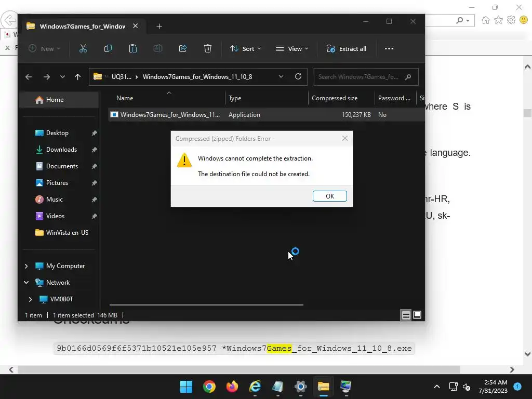Viewport: 532px width, 399px height.
Task: Go up one folder level arrow
Action: click(x=78, y=77)
